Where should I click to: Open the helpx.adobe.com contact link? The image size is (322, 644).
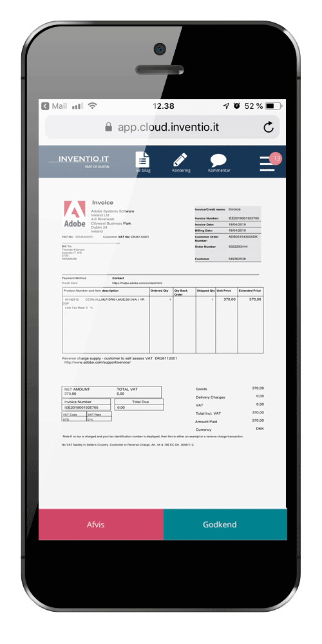tap(137, 283)
